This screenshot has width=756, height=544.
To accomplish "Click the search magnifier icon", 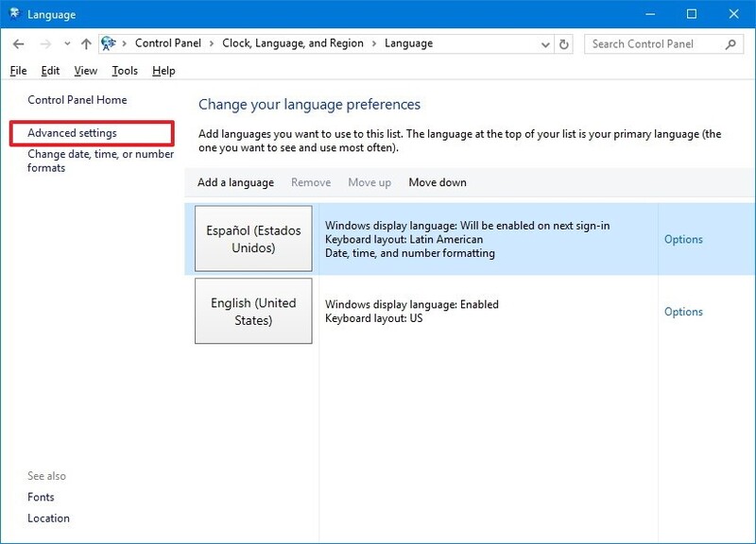I will 730,44.
